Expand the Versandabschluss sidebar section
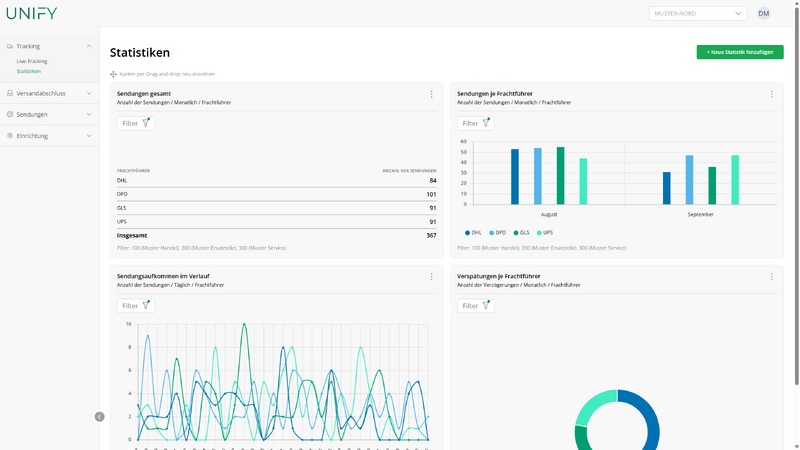This screenshot has height=450, width=800. coord(49,93)
